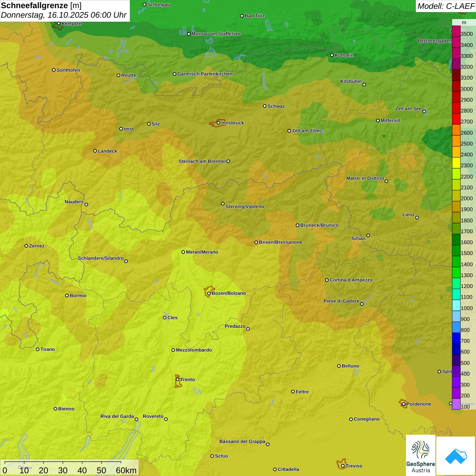
Task: Pick the 2700 m red legend swatch
Action: tap(456, 119)
